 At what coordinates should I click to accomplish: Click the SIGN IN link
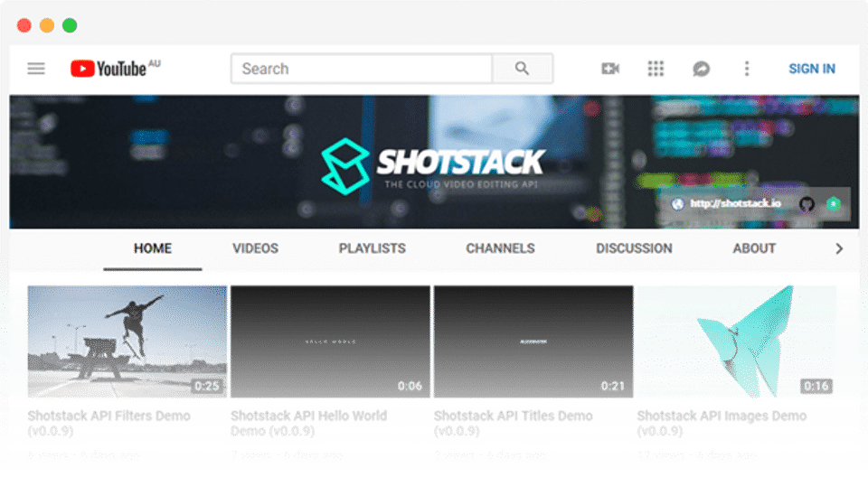(x=812, y=69)
